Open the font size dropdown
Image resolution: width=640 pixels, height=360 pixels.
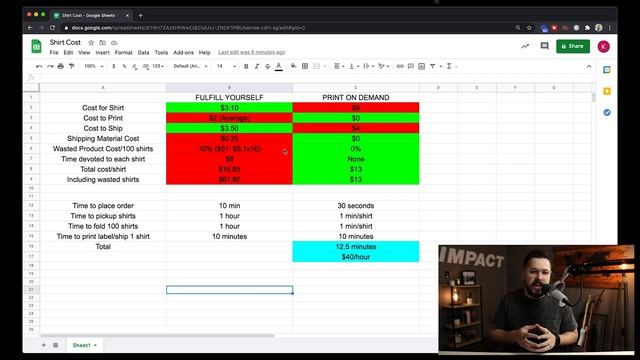point(226,66)
